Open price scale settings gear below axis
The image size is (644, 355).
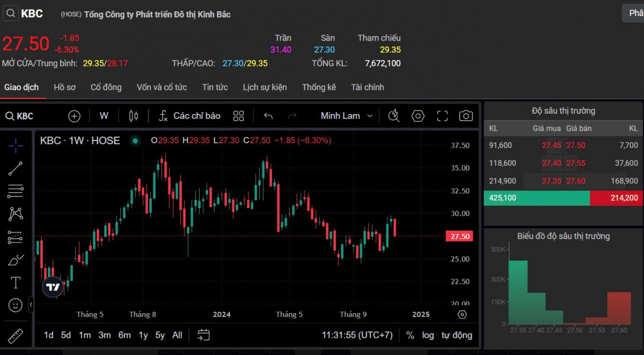pyautogui.click(x=463, y=314)
